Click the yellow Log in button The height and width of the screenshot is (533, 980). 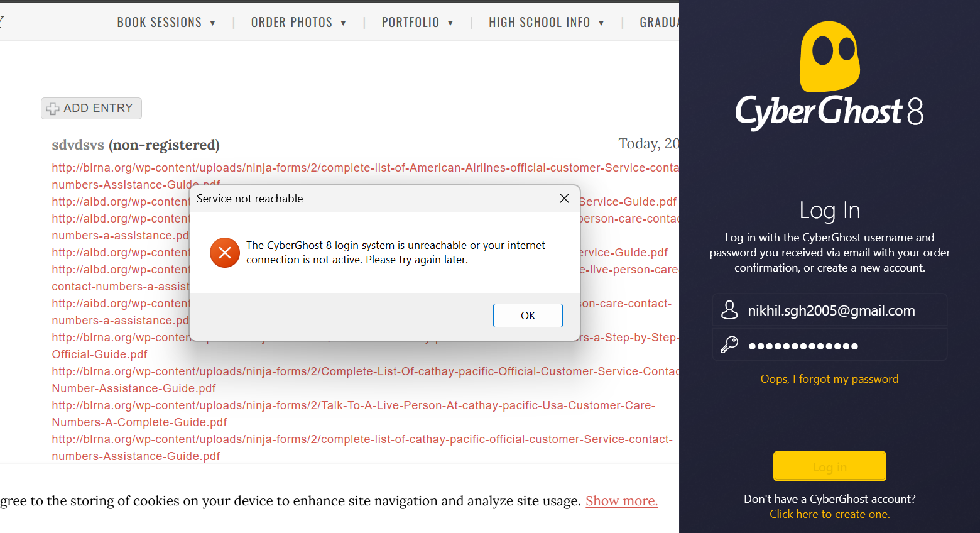(829, 466)
